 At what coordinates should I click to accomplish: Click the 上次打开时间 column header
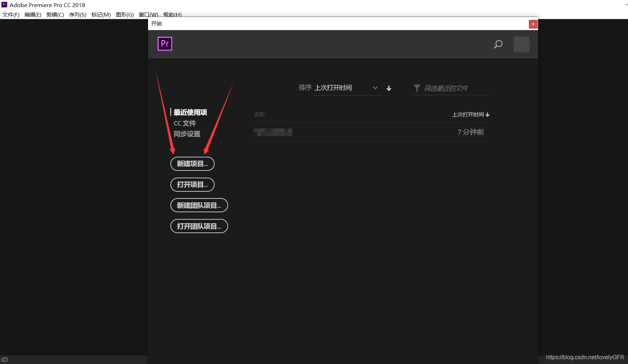tap(471, 115)
